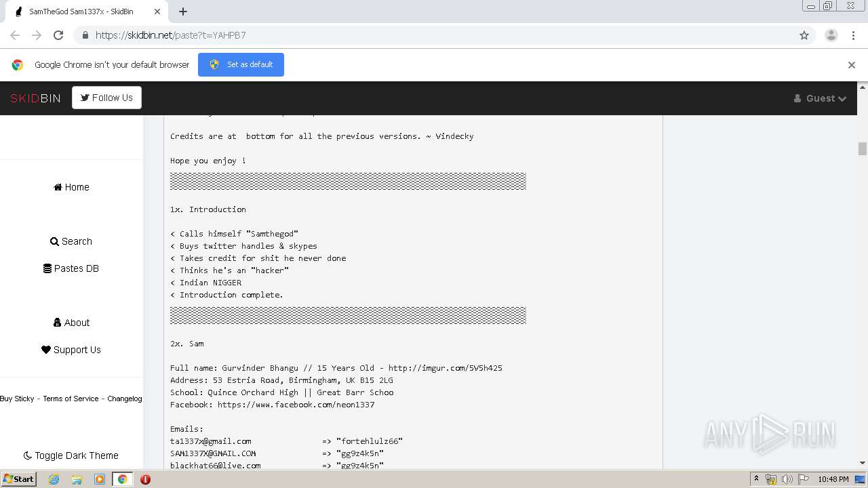Open Pastes DB in sidebar

[71, 268]
